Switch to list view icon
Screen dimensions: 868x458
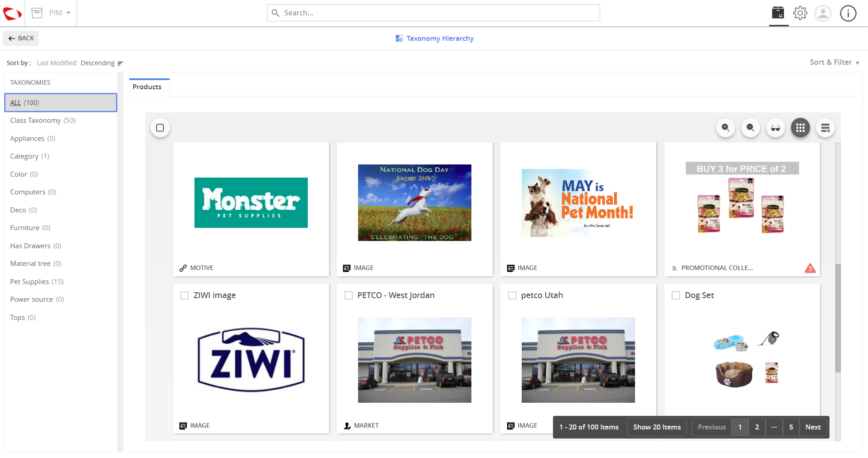click(825, 128)
